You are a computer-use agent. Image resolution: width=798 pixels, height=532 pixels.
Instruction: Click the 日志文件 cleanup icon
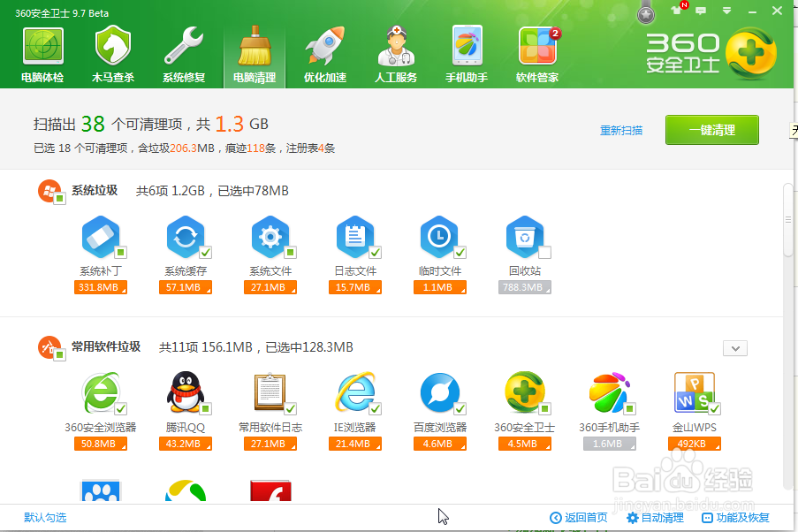click(354, 237)
